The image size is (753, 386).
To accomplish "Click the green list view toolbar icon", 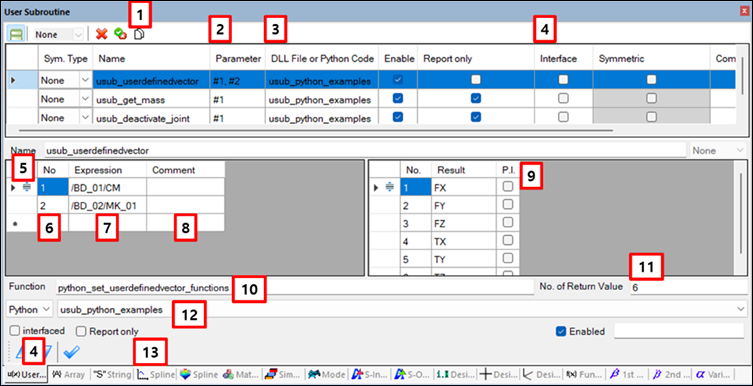I will click(x=16, y=35).
